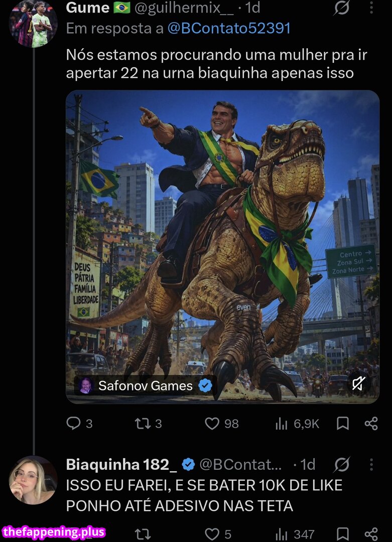Like Biaquinha's reply with 5 likes

click(x=218, y=534)
